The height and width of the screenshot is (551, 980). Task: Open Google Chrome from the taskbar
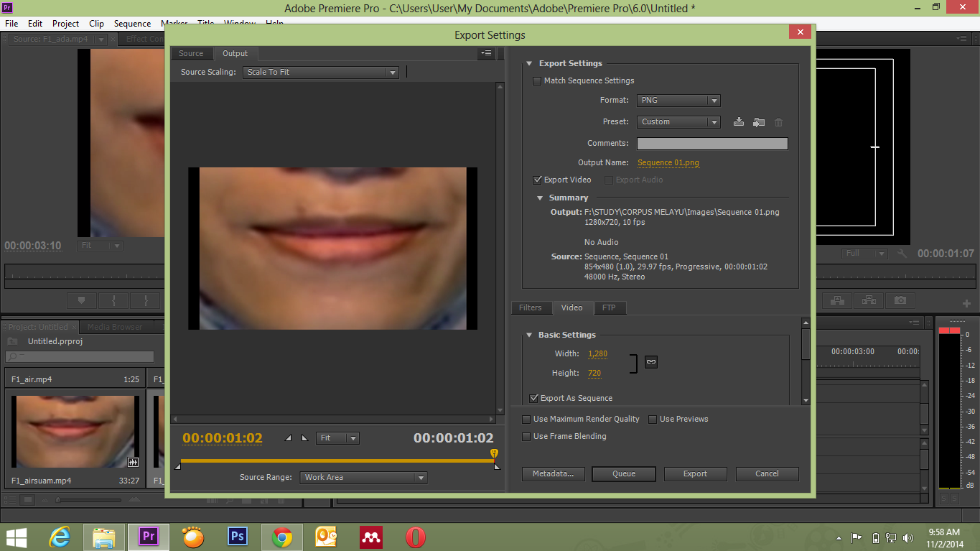282,537
